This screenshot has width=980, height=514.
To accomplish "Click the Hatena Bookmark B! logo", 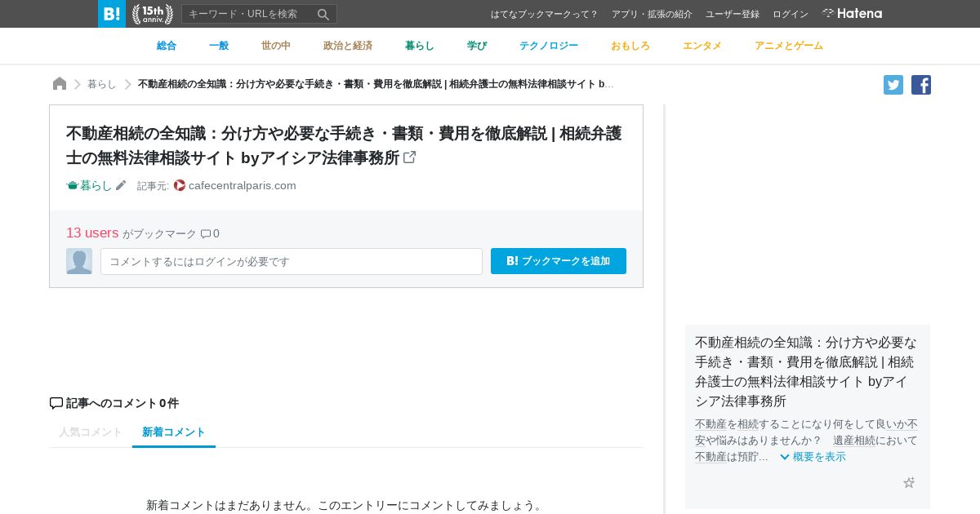I will click(112, 14).
